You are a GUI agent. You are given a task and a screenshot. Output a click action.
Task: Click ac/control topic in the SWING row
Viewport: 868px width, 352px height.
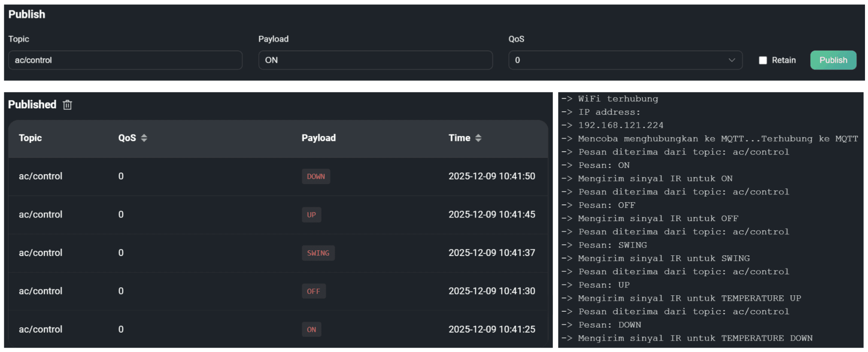(x=40, y=253)
